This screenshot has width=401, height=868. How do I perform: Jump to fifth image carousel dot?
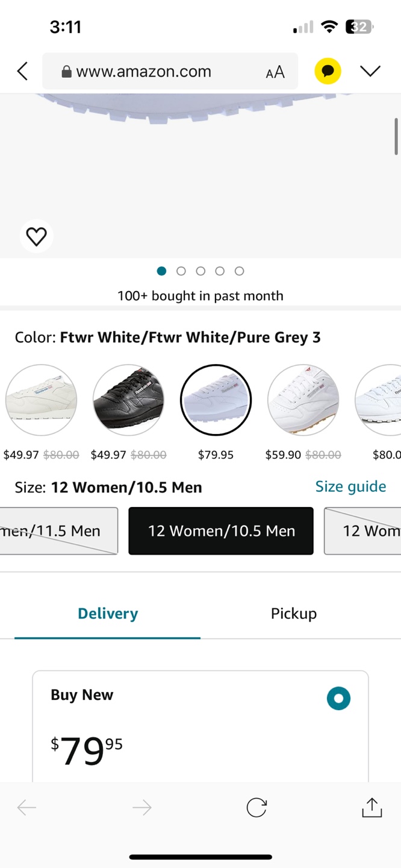[x=239, y=271]
